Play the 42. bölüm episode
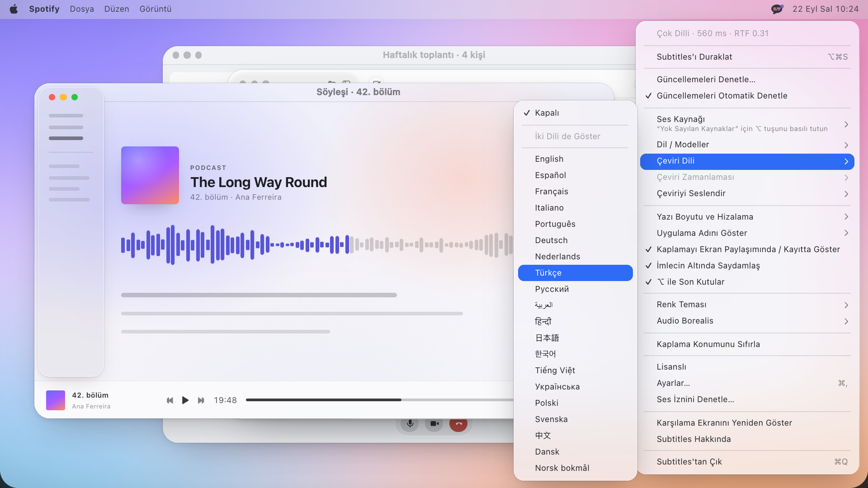This screenshot has width=868, height=488. point(185,400)
